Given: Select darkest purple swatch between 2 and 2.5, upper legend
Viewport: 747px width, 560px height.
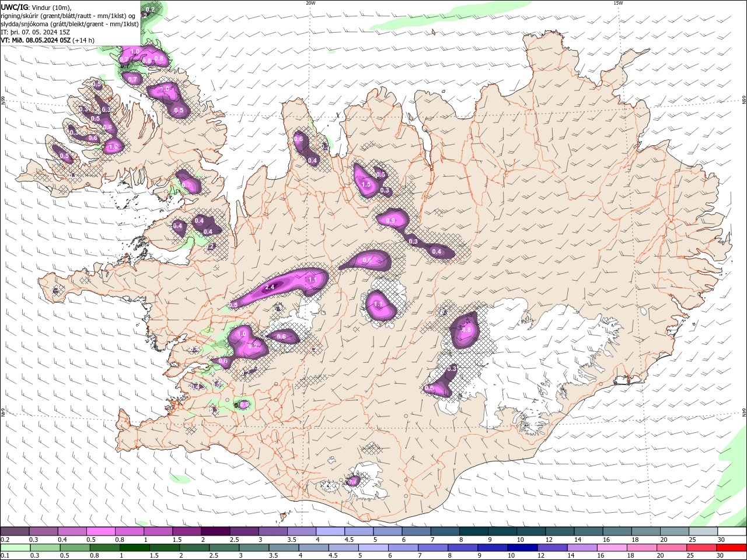Looking at the screenshot, I should (x=215, y=531).
